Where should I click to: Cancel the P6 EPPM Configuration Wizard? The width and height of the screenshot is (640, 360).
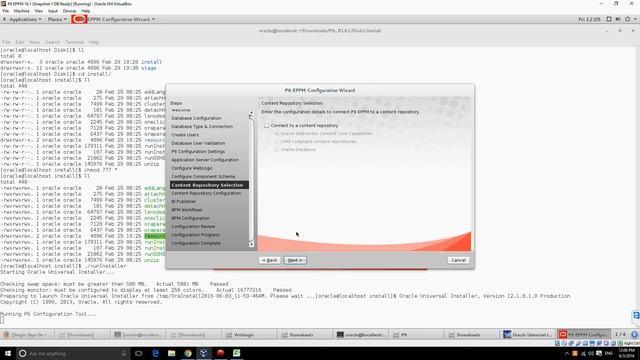point(458,260)
